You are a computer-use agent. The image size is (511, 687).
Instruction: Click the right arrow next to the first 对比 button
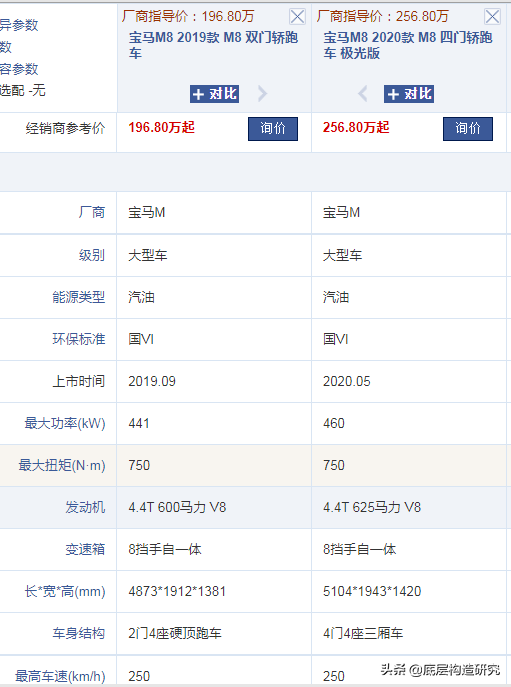point(262,93)
